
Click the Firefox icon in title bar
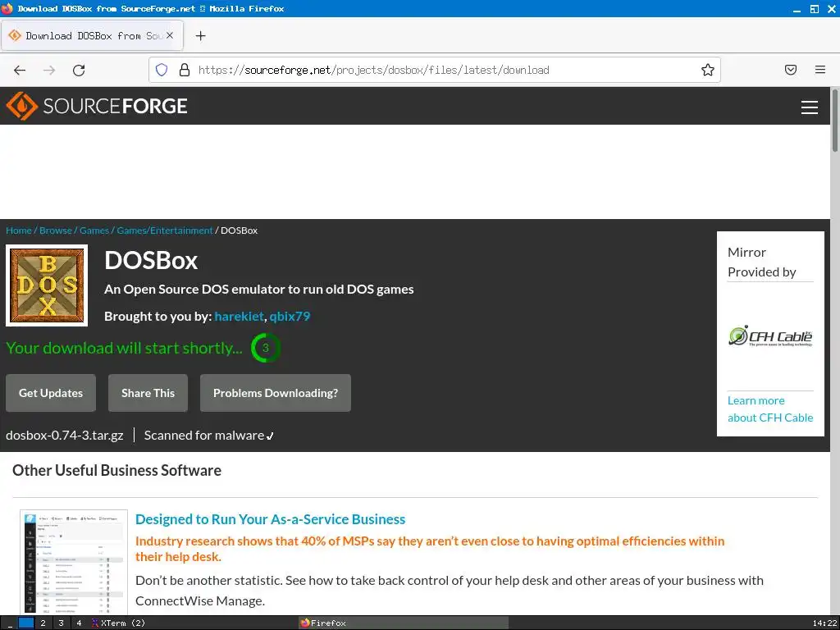tap(7, 8)
